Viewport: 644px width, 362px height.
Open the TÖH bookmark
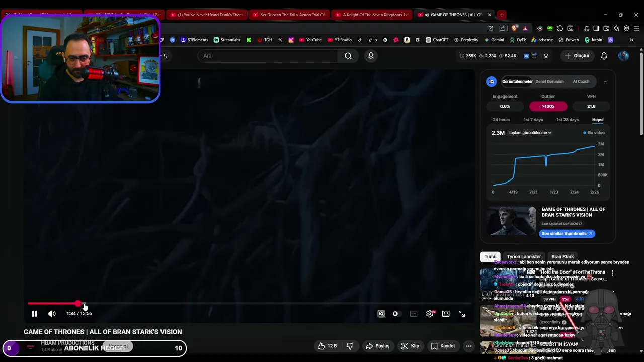(265, 40)
